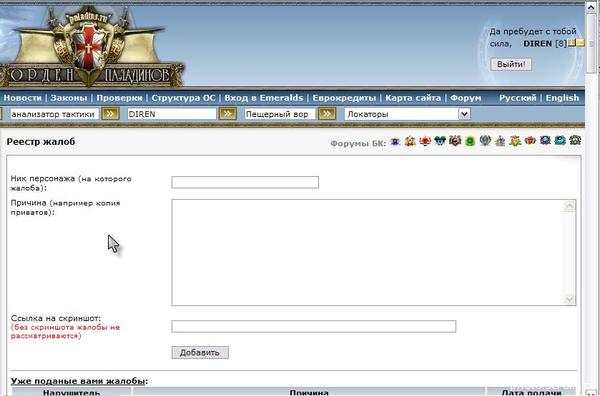Click the 'Форумы БК:' label
This screenshot has height=396, width=600.
click(x=358, y=144)
